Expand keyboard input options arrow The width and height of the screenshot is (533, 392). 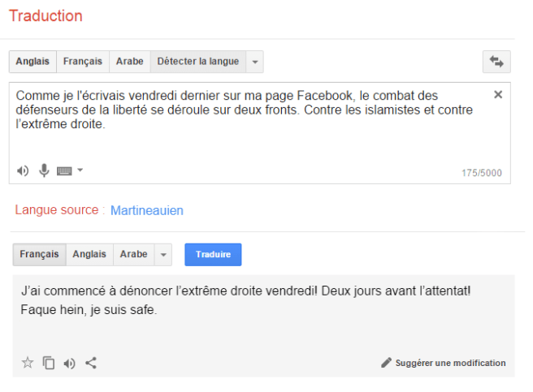pos(80,170)
